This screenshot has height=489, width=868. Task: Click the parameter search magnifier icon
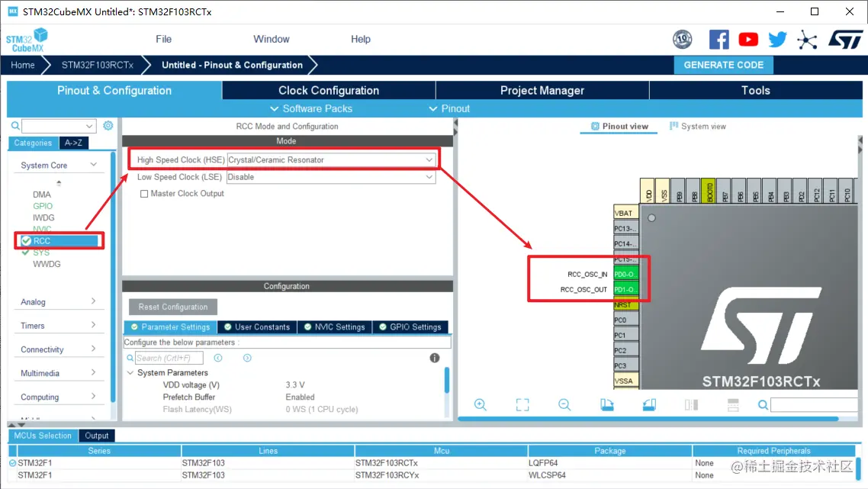(x=130, y=359)
